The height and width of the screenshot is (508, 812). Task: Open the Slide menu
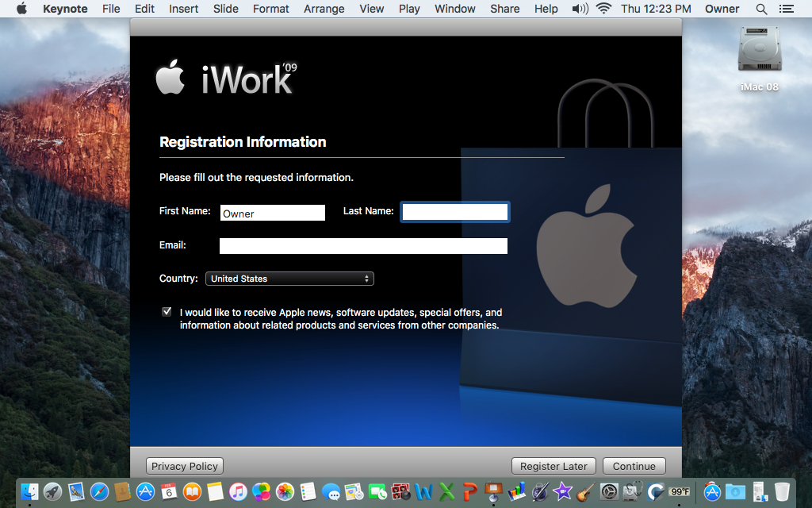click(226, 9)
